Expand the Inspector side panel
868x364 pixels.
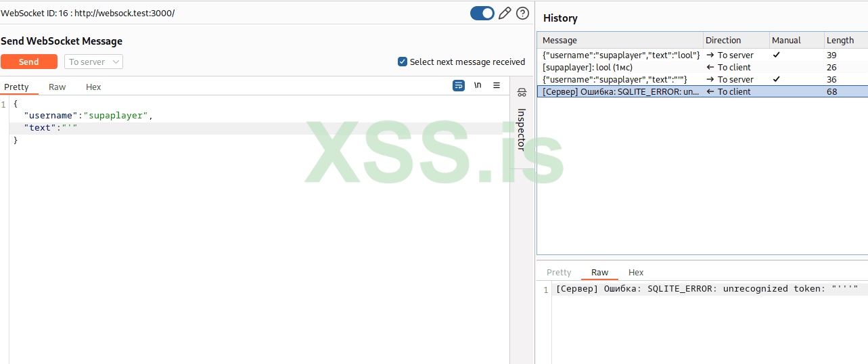(x=522, y=129)
